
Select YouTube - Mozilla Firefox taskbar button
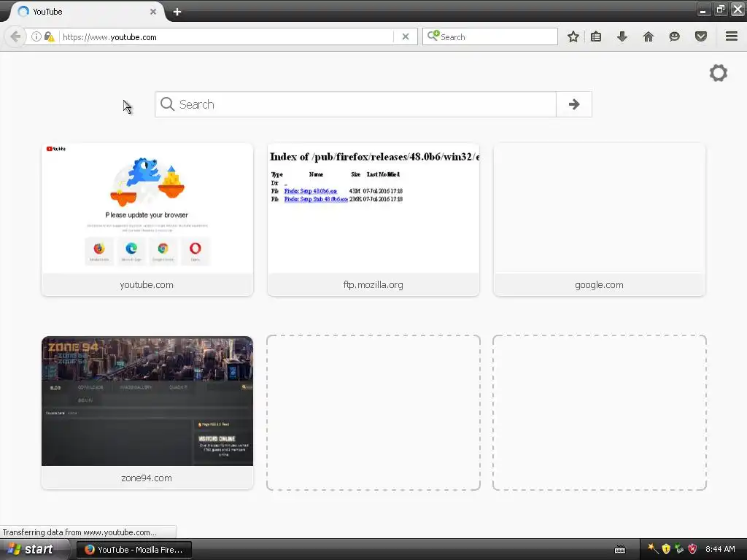tap(134, 550)
